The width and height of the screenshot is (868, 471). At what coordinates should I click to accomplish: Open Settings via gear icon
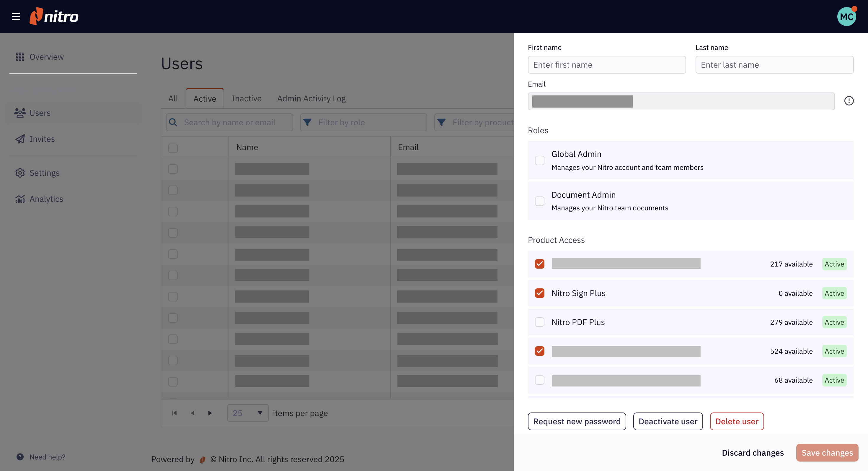[20, 173]
